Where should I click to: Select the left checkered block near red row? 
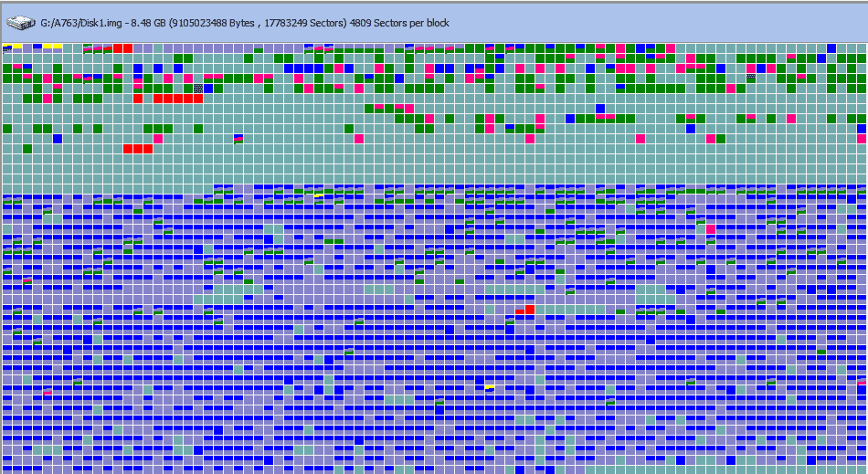coord(198,88)
